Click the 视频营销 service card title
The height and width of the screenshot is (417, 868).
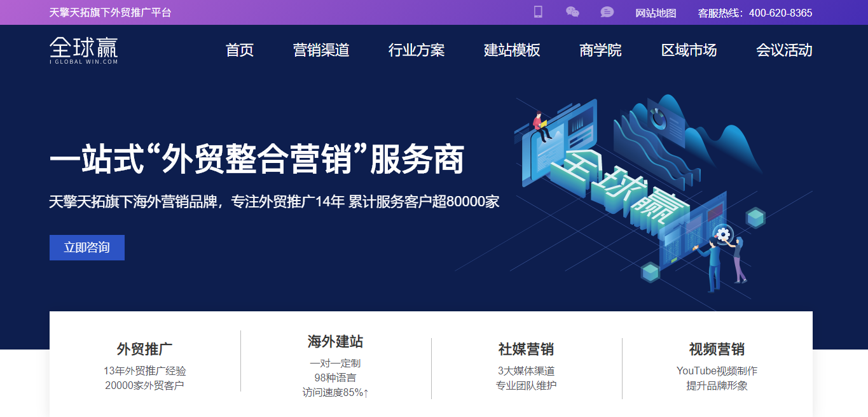coord(717,349)
